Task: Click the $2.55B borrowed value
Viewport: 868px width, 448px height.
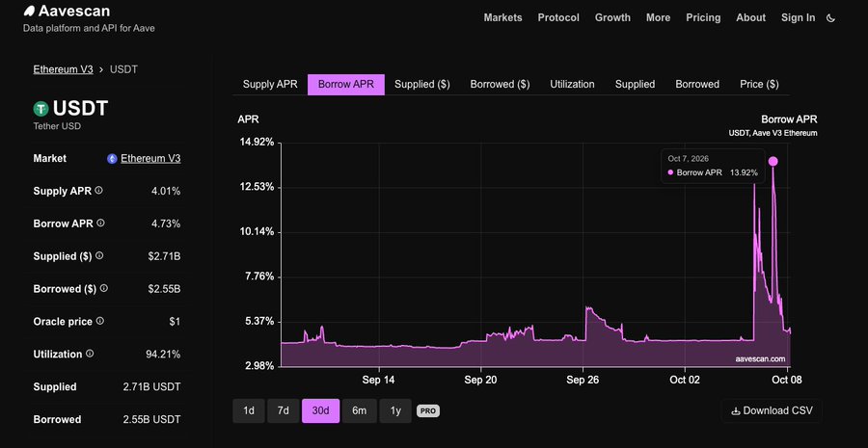Action: (x=164, y=289)
